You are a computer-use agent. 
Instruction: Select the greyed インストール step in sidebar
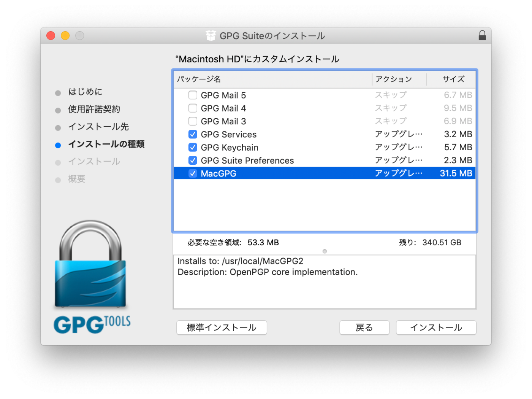tap(94, 162)
